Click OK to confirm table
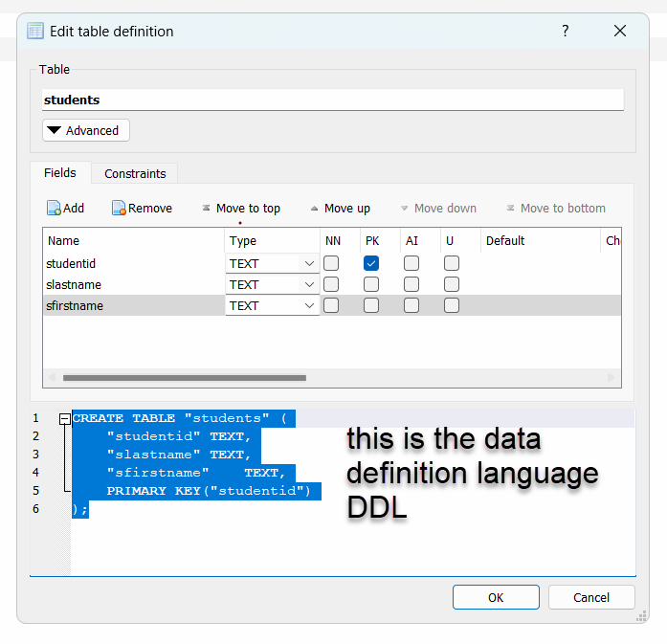 coord(496,597)
